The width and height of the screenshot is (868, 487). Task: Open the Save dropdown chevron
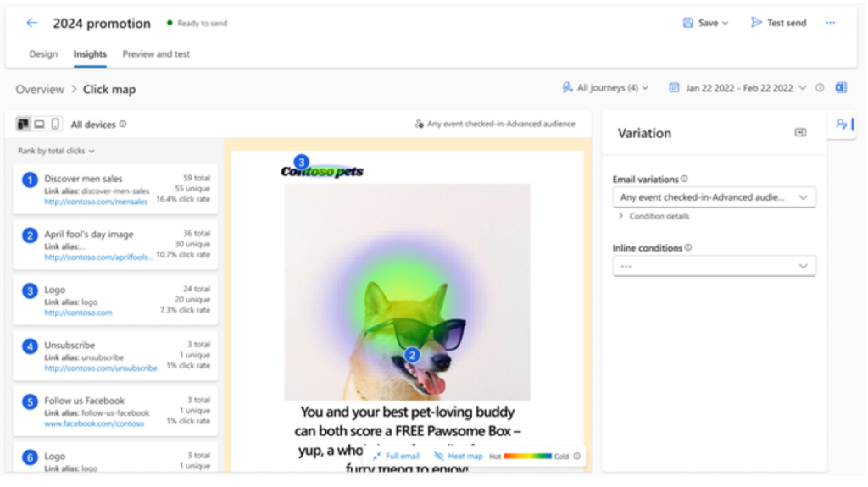[x=726, y=23]
